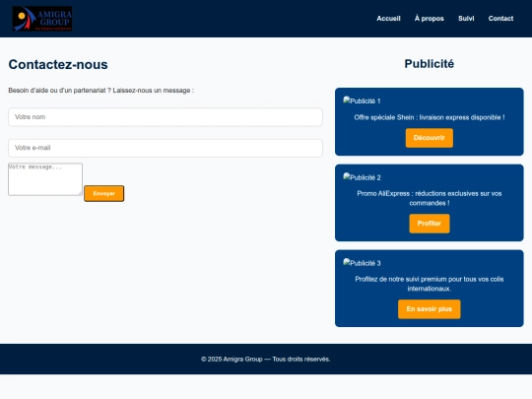Click the Découvrir button on Shein ad

[430, 138]
